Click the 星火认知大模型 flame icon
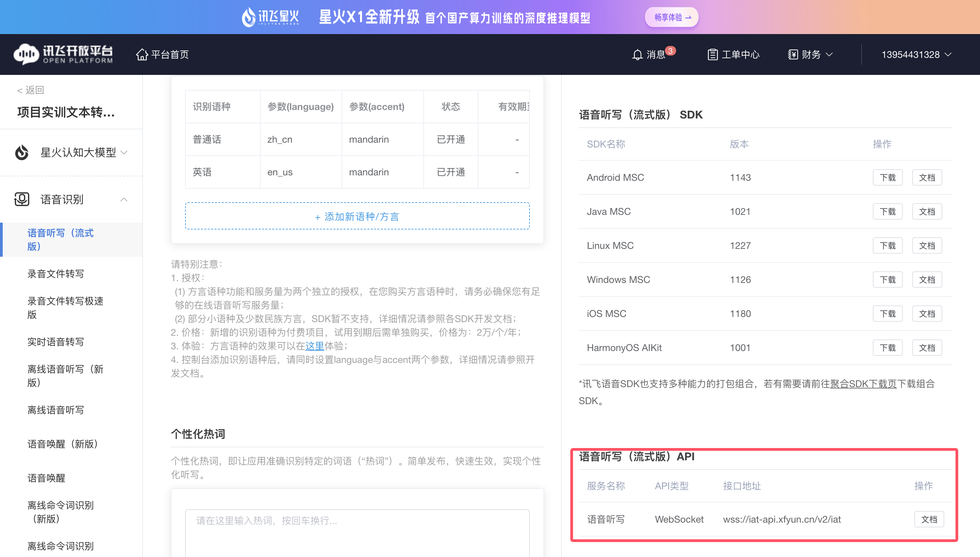This screenshot has height=557, width=980. click(x=22, y=152)
